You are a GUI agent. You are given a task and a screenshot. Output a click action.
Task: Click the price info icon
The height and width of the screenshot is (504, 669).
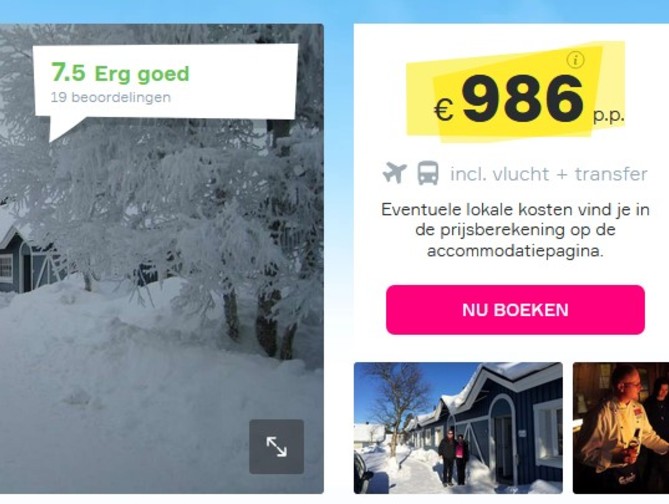[x=576, y=60]
